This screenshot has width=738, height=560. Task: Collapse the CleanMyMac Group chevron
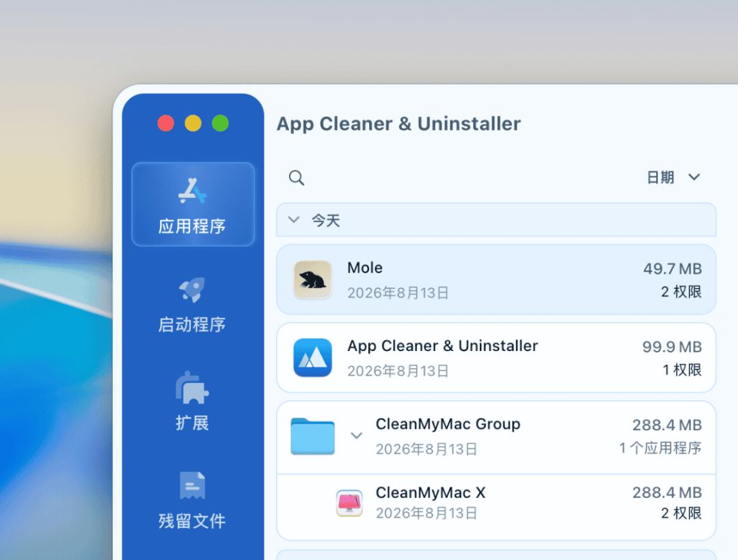pos(356,436)
